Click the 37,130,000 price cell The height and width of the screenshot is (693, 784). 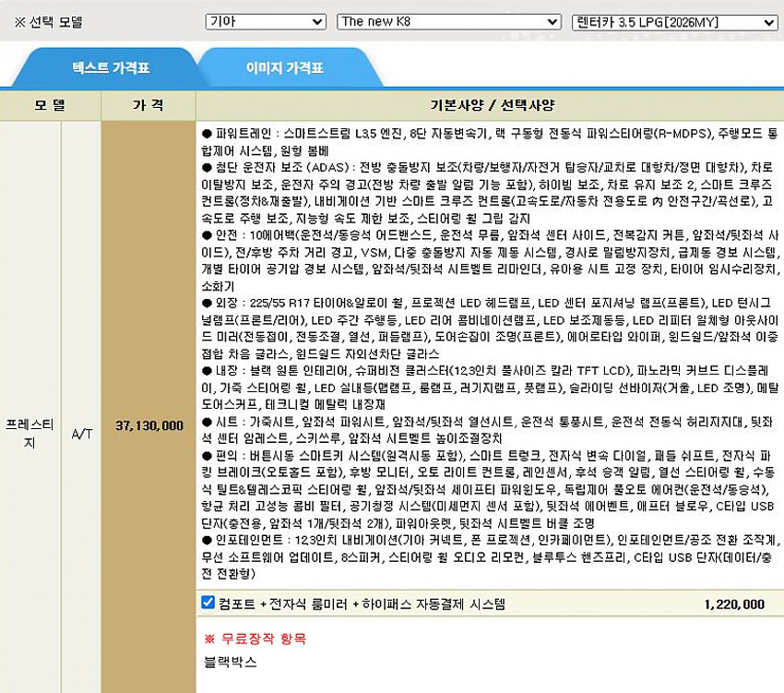(x=148, y=425)
